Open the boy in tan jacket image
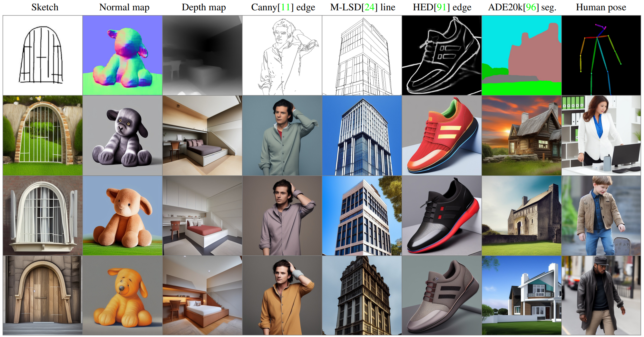Viewport: 644px width, 337px height. coord(601,216)
